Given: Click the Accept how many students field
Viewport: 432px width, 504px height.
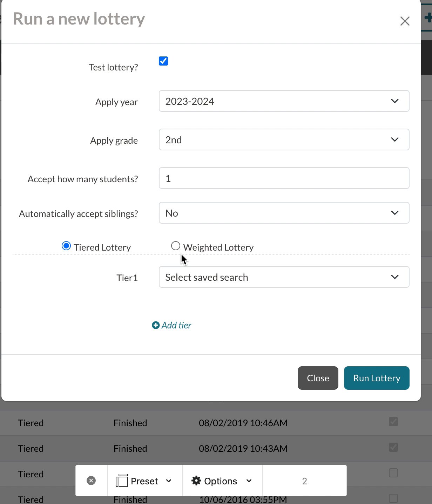Looking at the screenshot, I should [283, 178].
